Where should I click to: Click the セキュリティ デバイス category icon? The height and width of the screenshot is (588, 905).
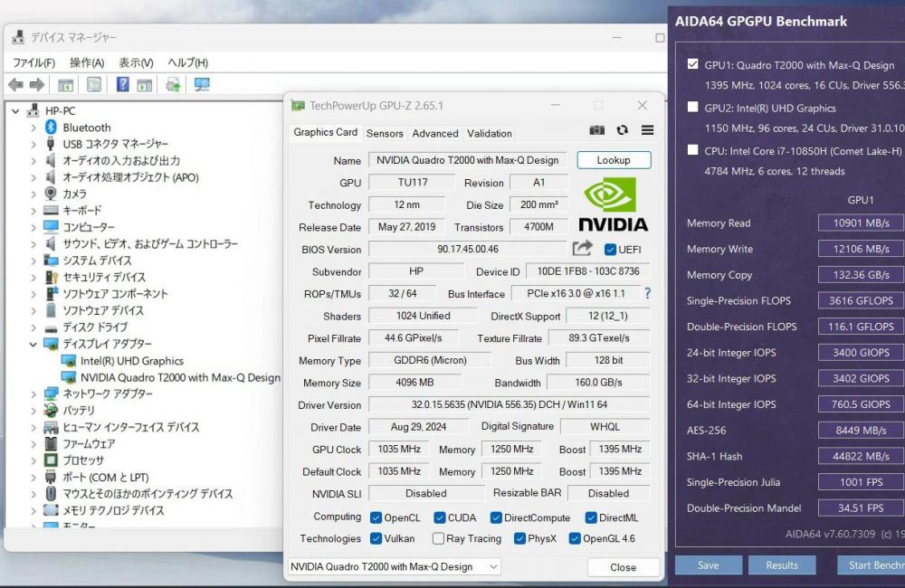pyautogui.click(x=51, y=277)
